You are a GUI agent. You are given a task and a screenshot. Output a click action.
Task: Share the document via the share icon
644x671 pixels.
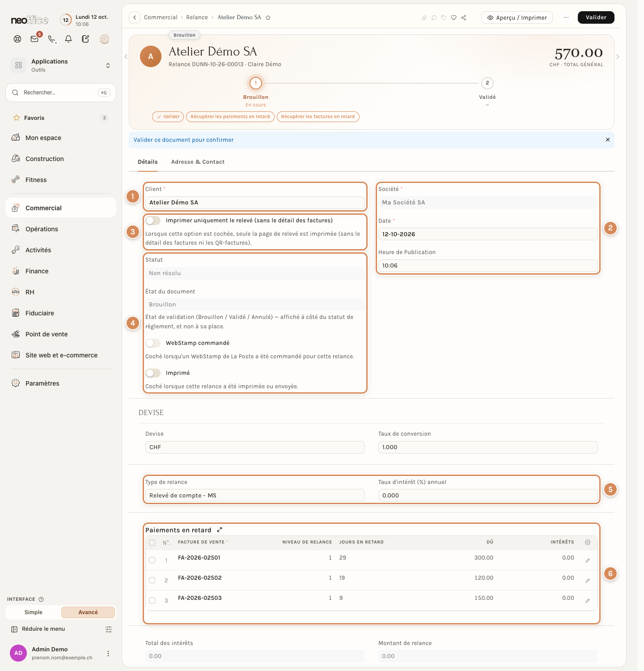[x=464, y=18]
